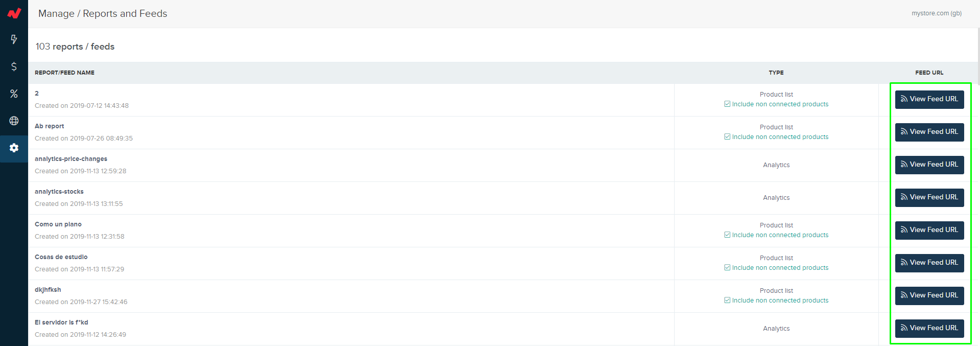View Feed URL for analytics-price-changes
The width and height of the screenshot is (980, 346).
click(929, 165)
